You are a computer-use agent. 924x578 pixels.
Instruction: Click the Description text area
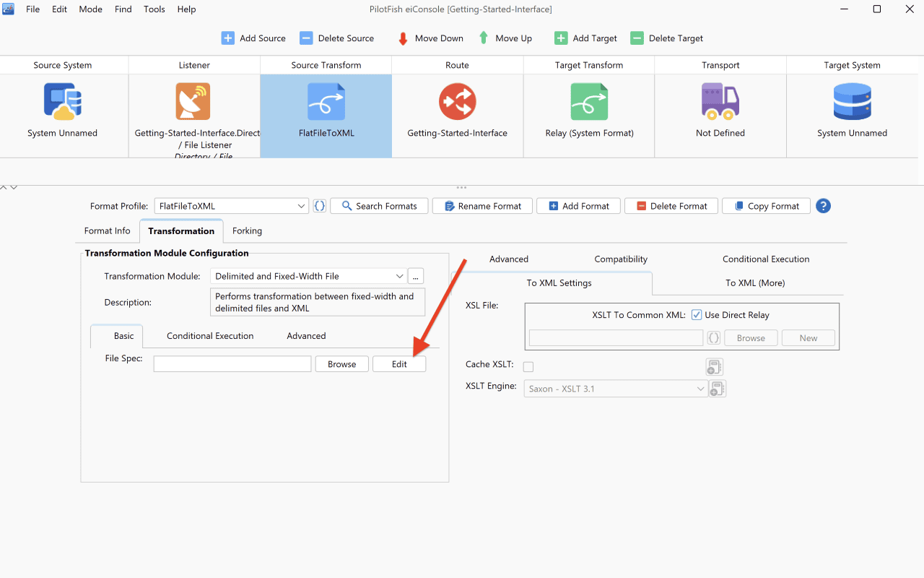pos(318,302)
